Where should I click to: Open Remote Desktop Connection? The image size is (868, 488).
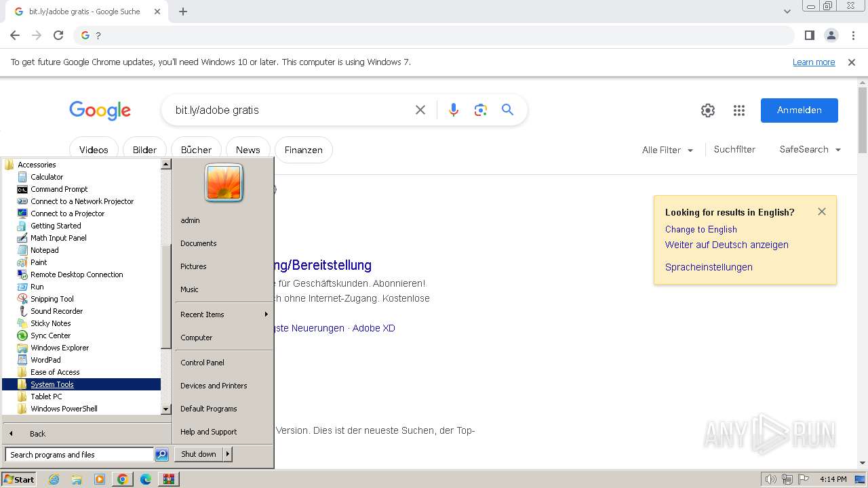click(x=77, y=274)
